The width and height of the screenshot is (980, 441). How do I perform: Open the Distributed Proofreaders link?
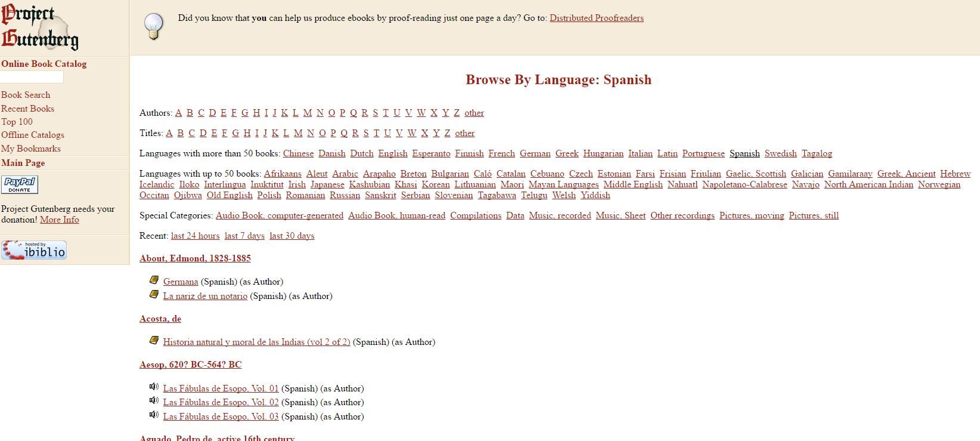[596, 18]
